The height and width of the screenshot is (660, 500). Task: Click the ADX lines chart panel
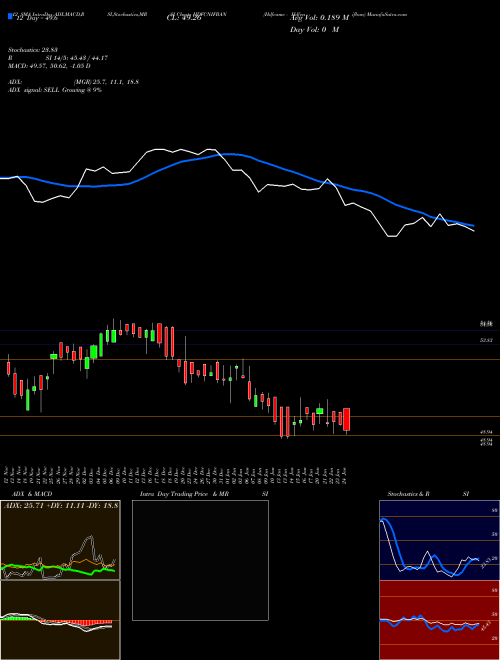point(60,540)
